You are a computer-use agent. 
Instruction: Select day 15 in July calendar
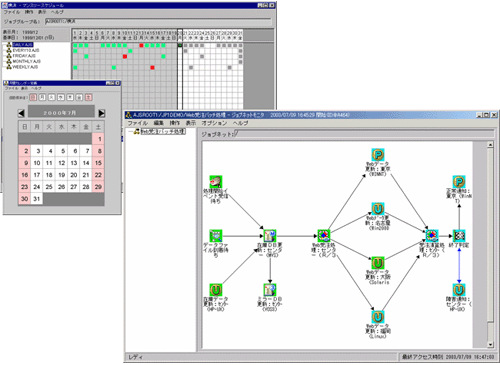click(98, 163)
